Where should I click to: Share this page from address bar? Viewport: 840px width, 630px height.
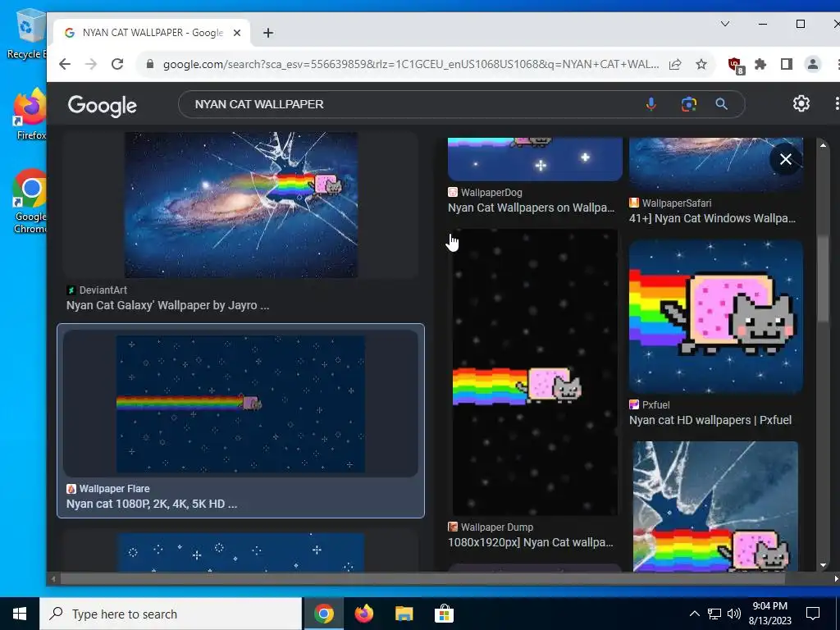pyautogui.click(x=675, y=64)
